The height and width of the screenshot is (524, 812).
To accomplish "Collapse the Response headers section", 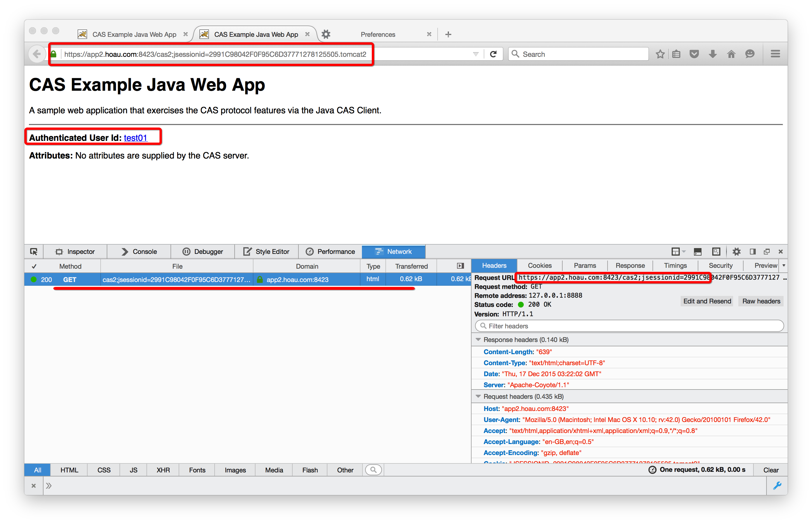I will point(478,340).
